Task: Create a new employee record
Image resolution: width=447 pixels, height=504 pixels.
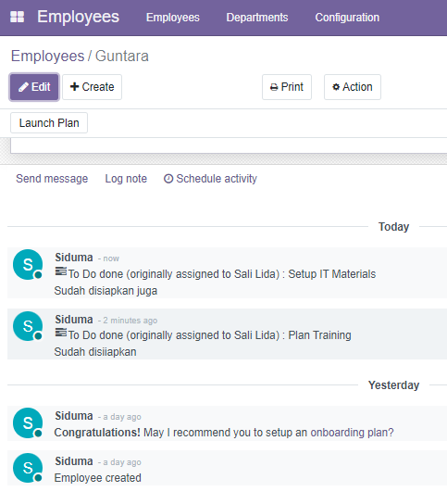Action: point(93,87)
